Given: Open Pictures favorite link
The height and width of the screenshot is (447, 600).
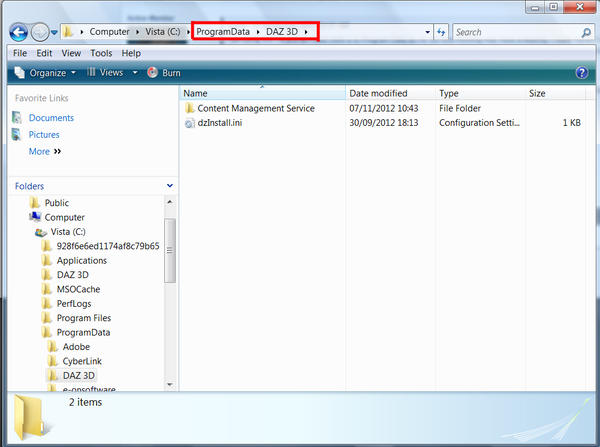Looking at the screenshot, I should [x=44, y=135].
